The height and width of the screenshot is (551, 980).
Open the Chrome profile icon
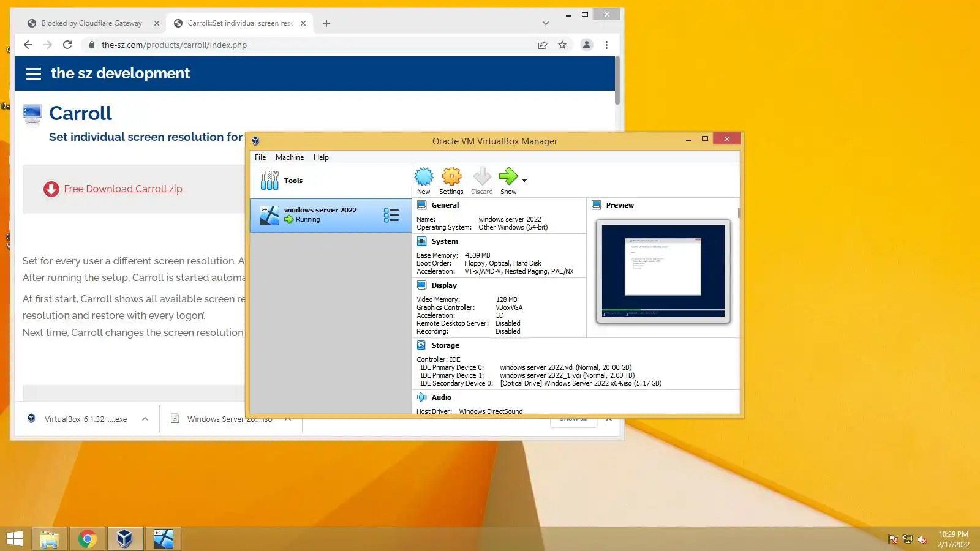tap(587, 45)
